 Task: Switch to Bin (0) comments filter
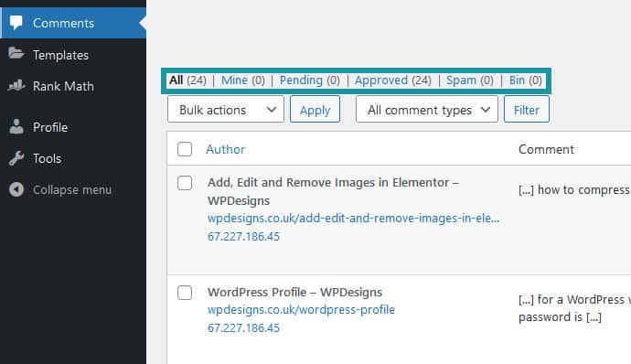[525, 80]
